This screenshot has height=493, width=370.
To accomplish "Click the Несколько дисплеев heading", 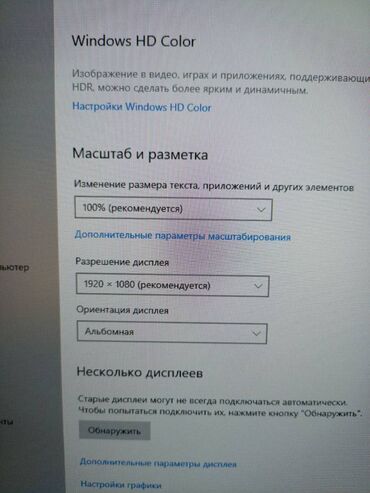I will coord(140,372).
